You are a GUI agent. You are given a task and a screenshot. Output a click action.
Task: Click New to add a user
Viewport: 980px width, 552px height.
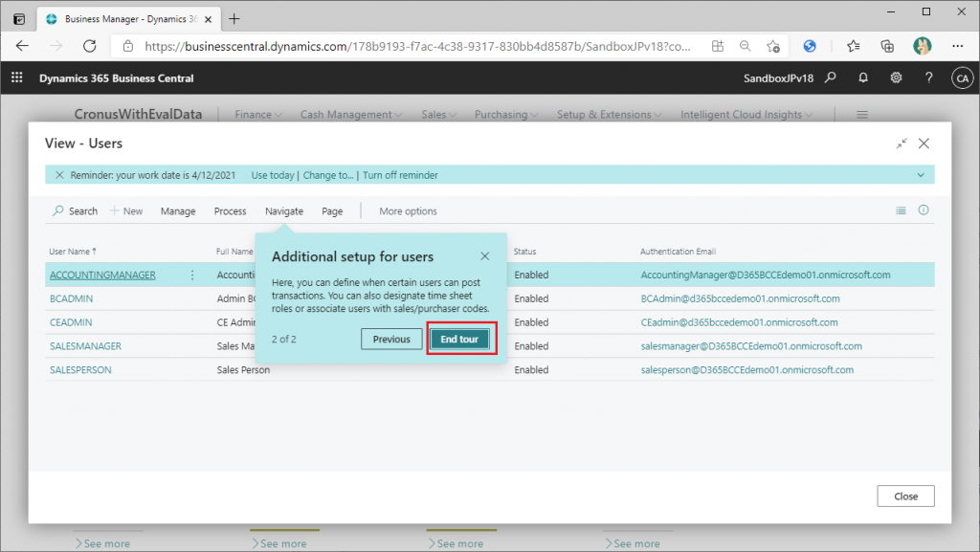pos(126,211)
